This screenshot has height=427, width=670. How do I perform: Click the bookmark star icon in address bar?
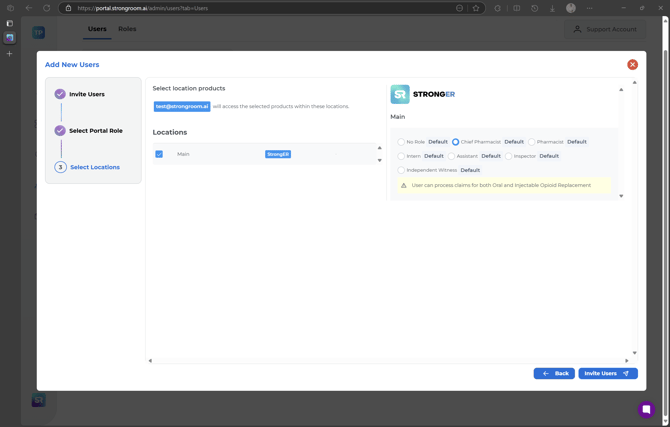pos(476,8)
